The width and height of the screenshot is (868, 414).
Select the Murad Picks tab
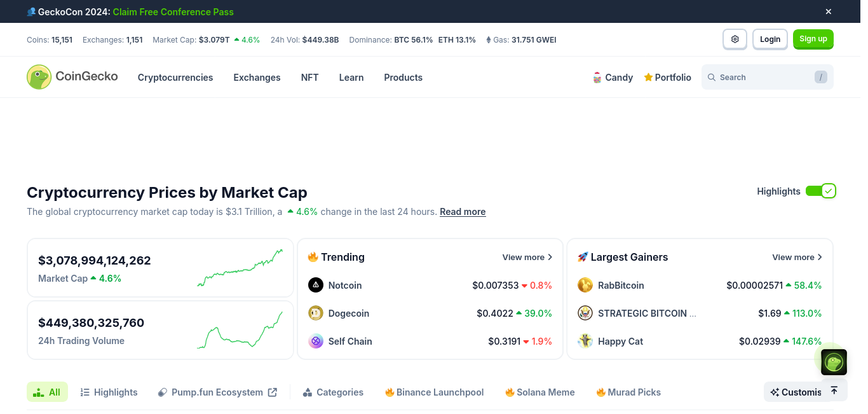pyautogui.click(x=628, y=392)
